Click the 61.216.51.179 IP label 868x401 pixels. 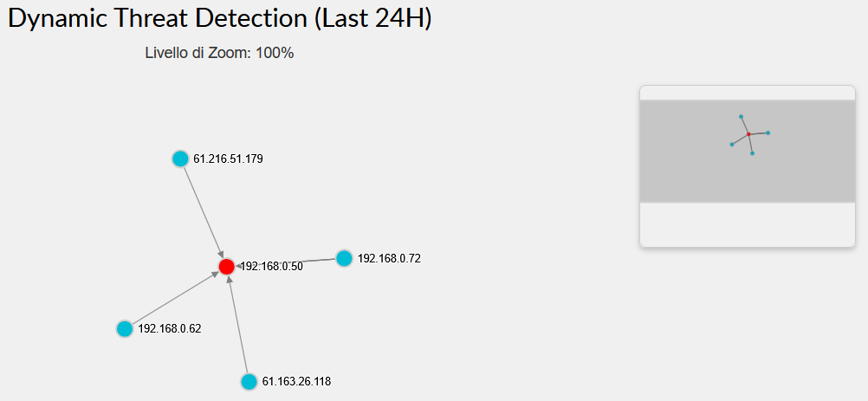(228, 159)
